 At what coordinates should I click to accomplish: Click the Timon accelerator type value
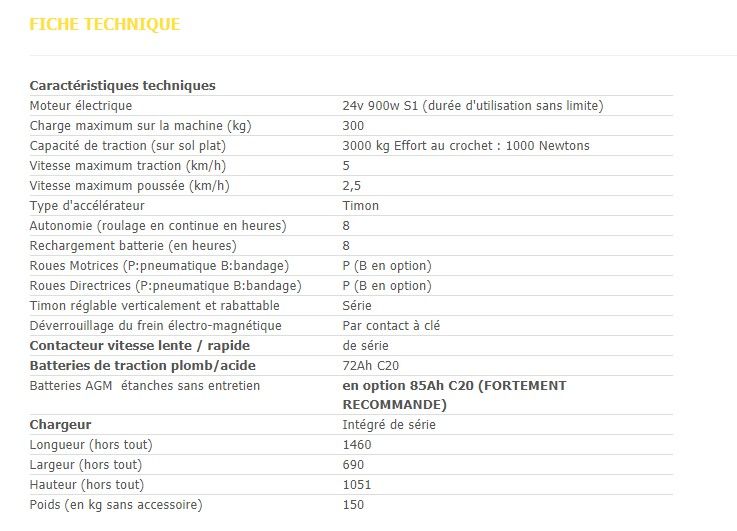360,205
